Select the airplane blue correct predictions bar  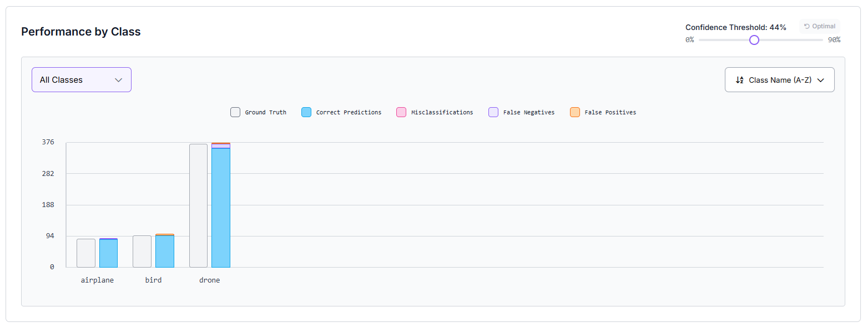[x=109, y=254]
